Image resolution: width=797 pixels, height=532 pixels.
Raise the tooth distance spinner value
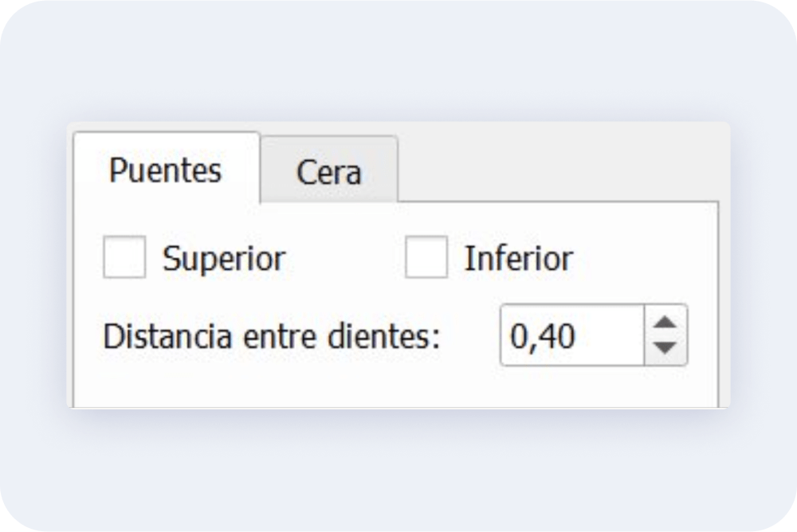pos(665,322)
